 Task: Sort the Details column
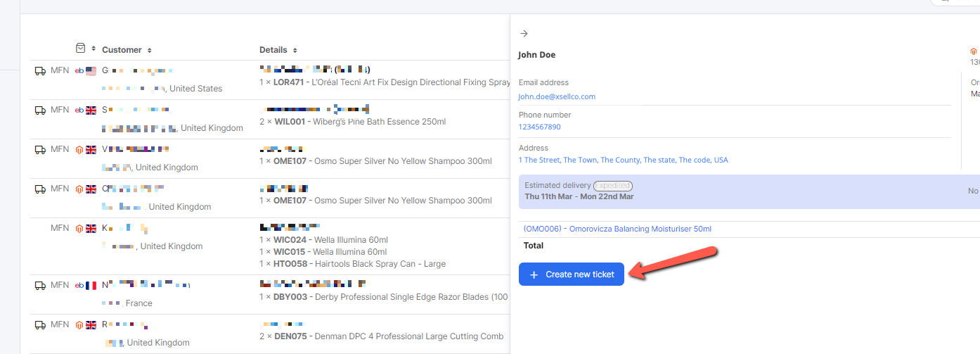pos(295,50)
